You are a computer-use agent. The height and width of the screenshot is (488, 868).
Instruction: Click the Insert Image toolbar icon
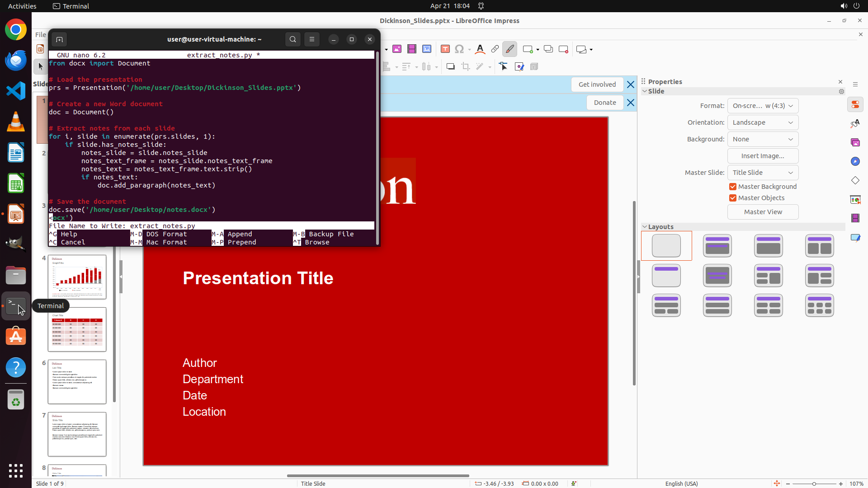click(397, 49)
